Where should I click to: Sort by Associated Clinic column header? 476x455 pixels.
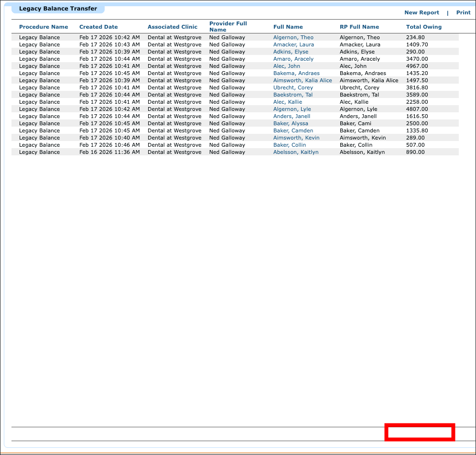(x=173, y=27)
